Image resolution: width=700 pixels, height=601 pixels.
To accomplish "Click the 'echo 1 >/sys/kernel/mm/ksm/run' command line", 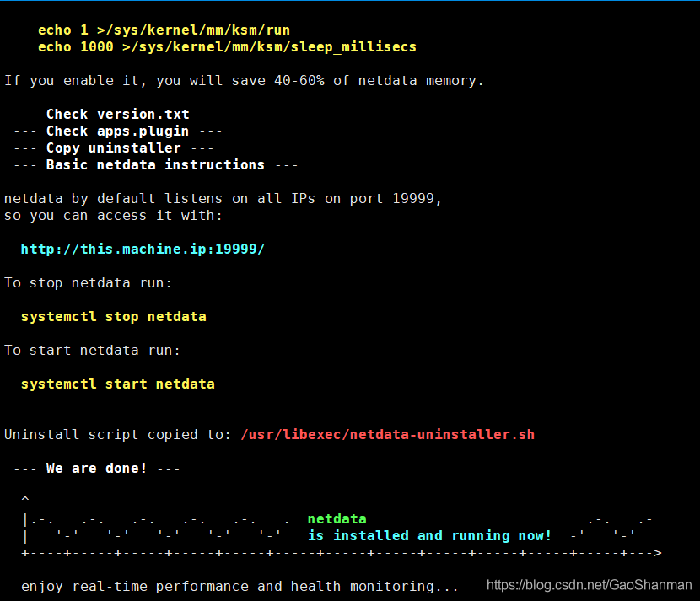I will point(164,30).
